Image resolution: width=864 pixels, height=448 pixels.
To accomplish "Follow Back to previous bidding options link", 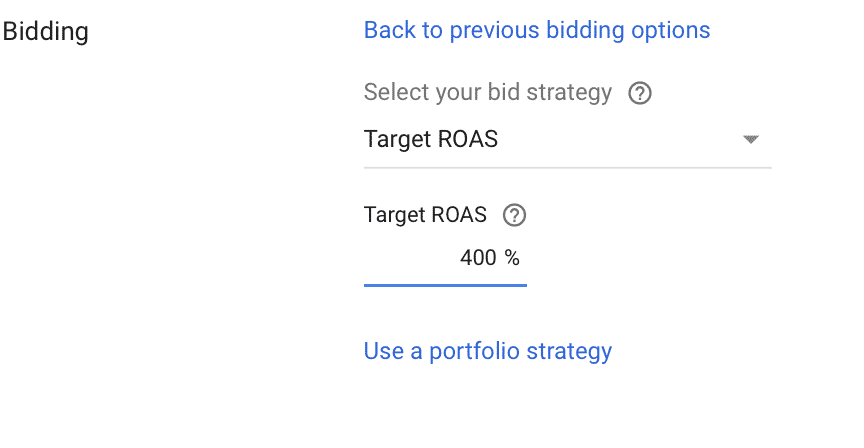I will [x=537, y=30].
